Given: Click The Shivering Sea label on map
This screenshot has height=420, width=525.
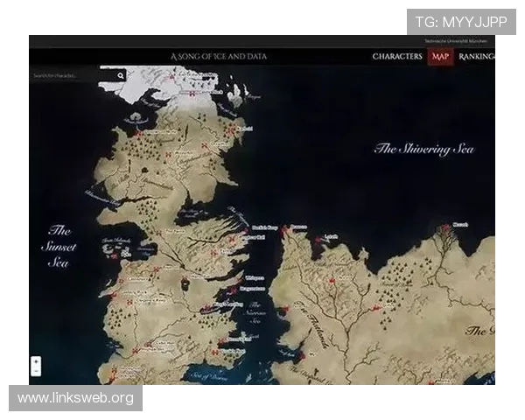Looking at the screenshot, I should [424, 149].
